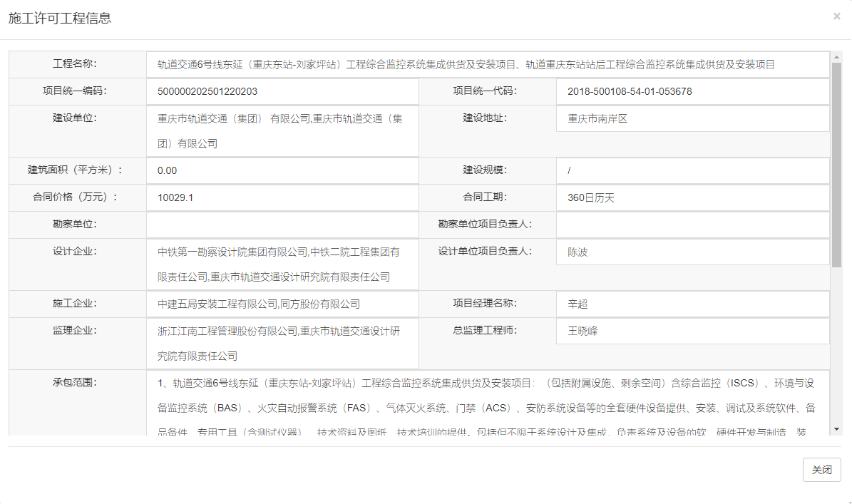The width and height of the screenshot is (852, 504).
Task: Click the empty 勘察单位项目负责人 field
Action: [x=692, y=225]
